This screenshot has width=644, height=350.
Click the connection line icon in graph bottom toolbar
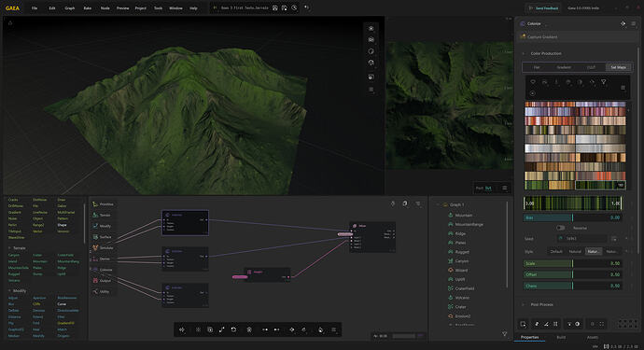[222, 329]
